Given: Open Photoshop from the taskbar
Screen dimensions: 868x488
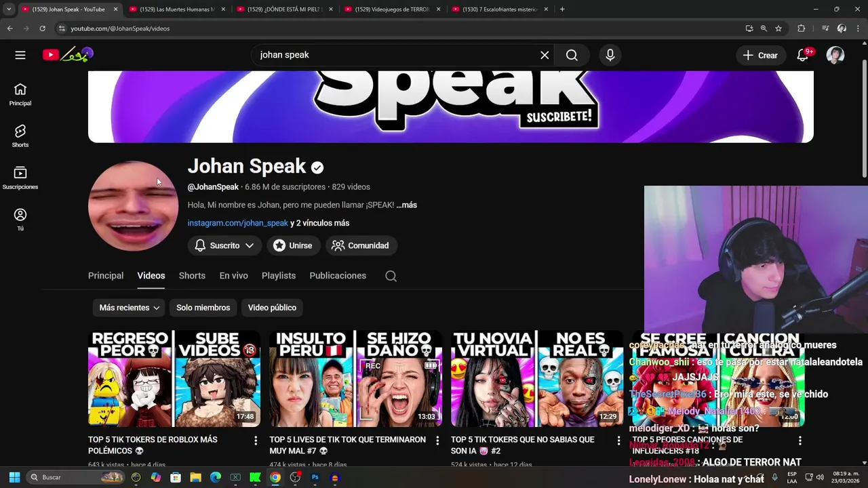Looking at the screenshot, I should [x=315, y=477].
